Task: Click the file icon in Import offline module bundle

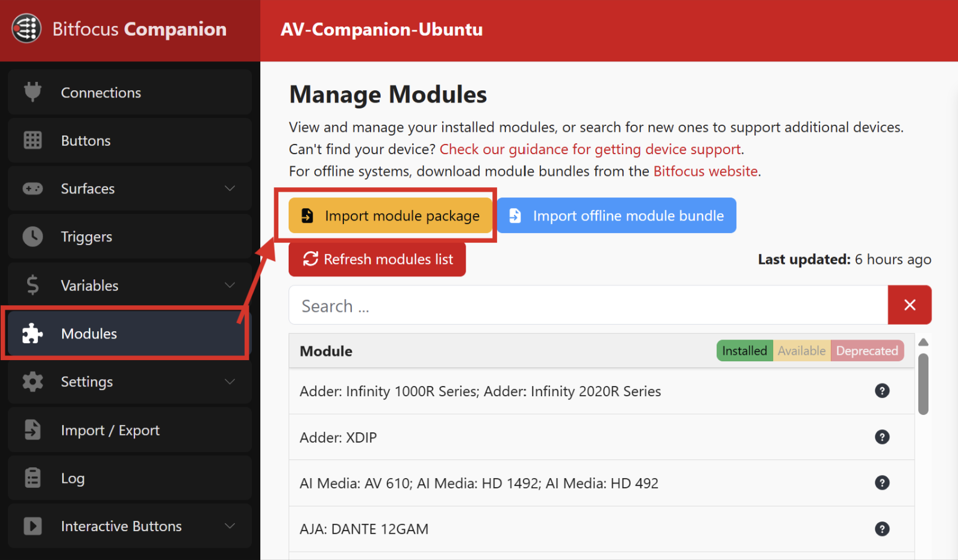Action: click(x=515, y=216)
